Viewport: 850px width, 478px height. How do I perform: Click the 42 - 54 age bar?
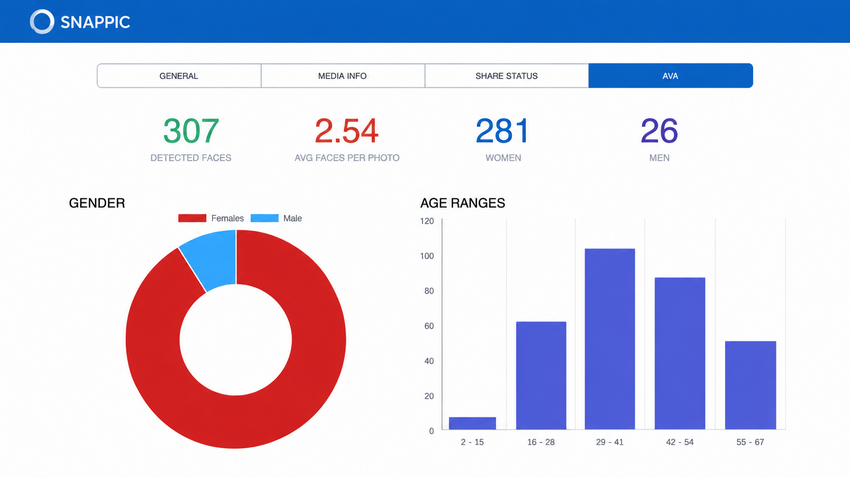click(680, 353)
